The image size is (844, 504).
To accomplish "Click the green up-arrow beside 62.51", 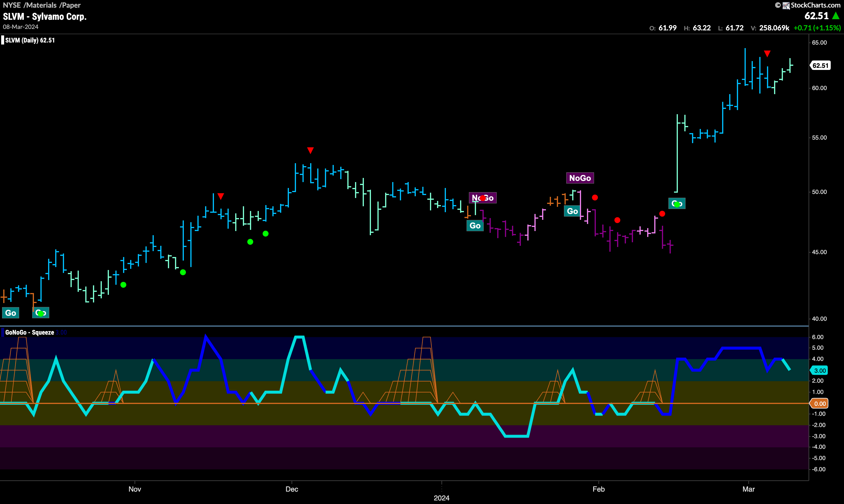I will click(836, 16).
